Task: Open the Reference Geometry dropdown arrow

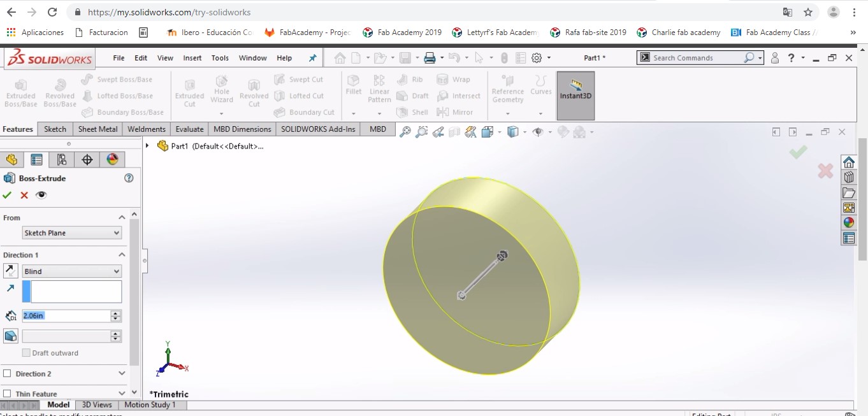Action: (x=508, y=114)
